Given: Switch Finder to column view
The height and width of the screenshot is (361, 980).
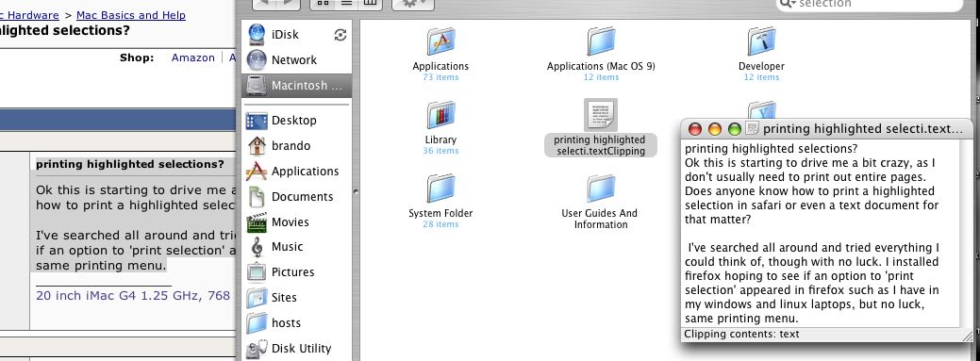Looking at the screenshot, I should 371,3.
